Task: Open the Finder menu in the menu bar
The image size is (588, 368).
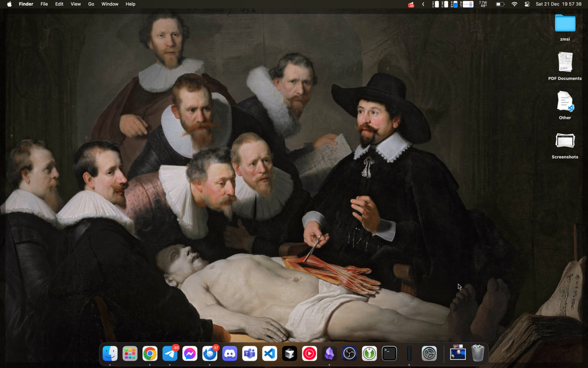Action: (26, 4)
